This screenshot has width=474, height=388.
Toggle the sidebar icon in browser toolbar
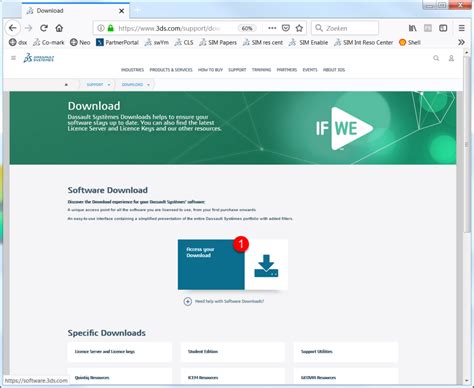(443, 28)
